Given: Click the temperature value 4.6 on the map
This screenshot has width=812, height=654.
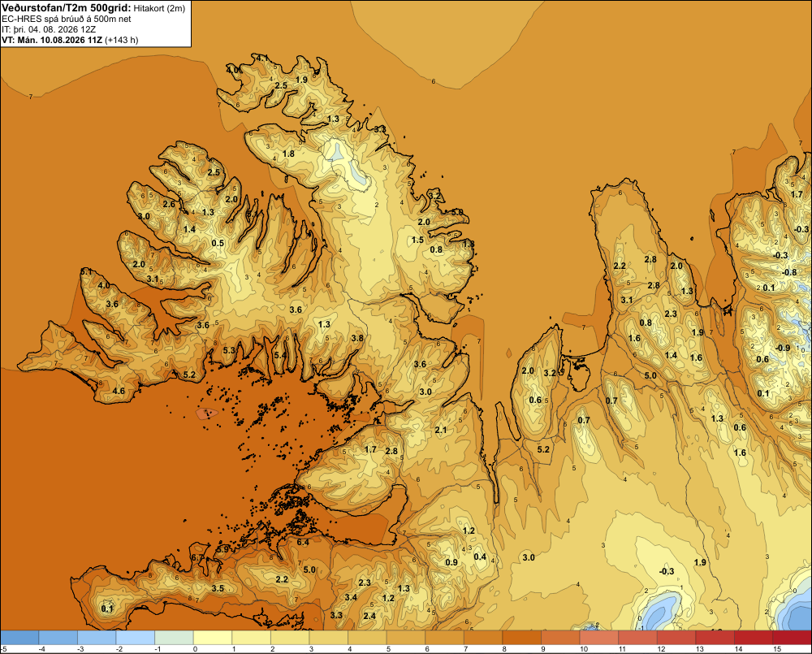Looking at the screenshot, I should pos(119,391).
